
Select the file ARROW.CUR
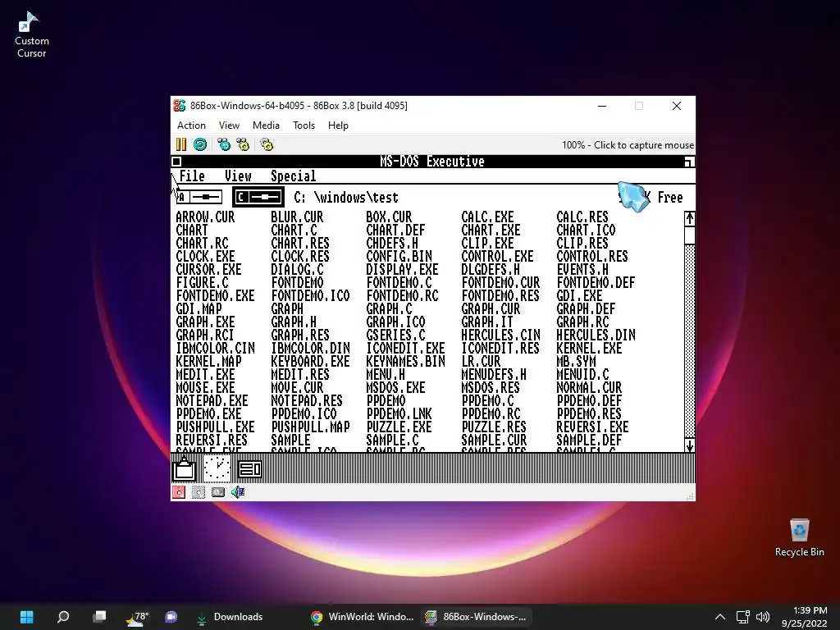click(x=205, y=217)
